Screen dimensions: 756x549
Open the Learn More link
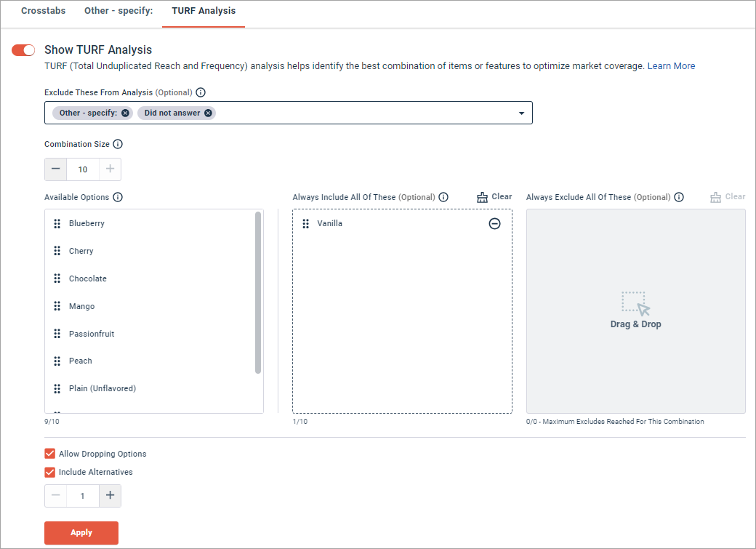[671, 66]
